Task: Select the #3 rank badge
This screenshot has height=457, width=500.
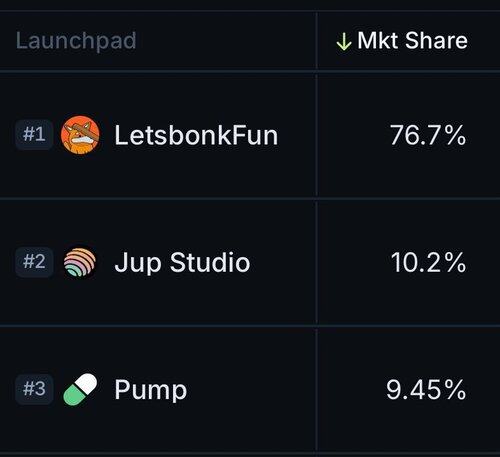Action: (x=34, y=389)
